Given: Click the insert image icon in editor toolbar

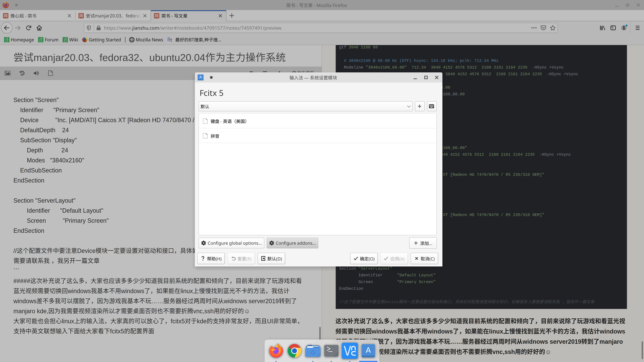Looking at the screenshot, I should coord(8,73).
